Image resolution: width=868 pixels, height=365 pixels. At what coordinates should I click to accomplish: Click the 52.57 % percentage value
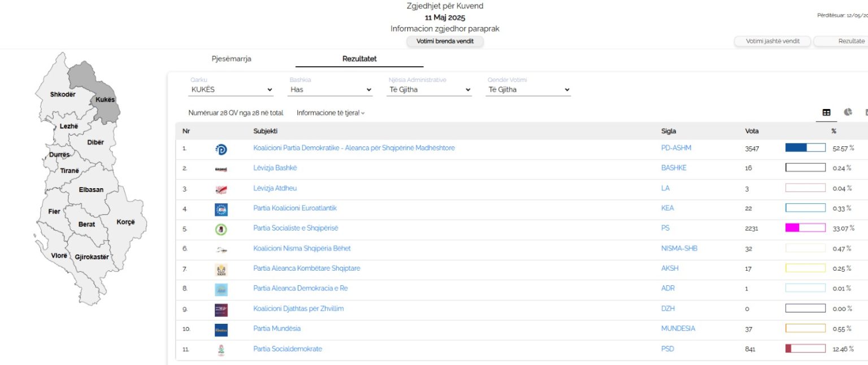coord(843,149)
